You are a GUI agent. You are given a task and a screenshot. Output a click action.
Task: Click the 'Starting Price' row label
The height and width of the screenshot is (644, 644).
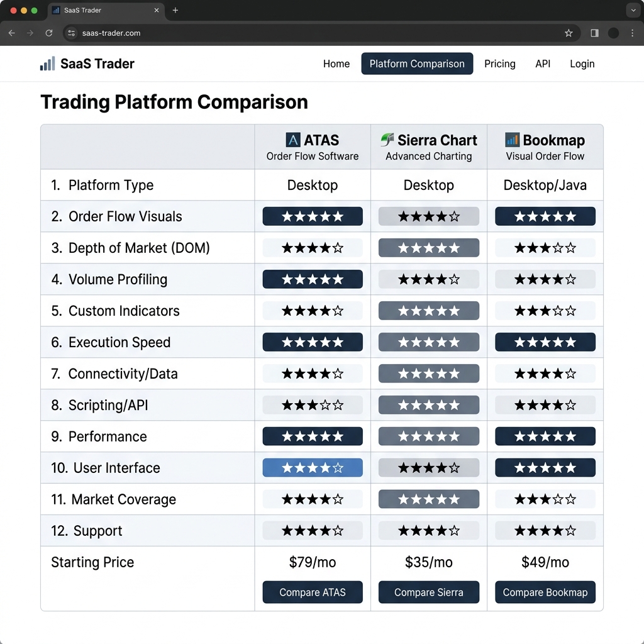point(92,562)
